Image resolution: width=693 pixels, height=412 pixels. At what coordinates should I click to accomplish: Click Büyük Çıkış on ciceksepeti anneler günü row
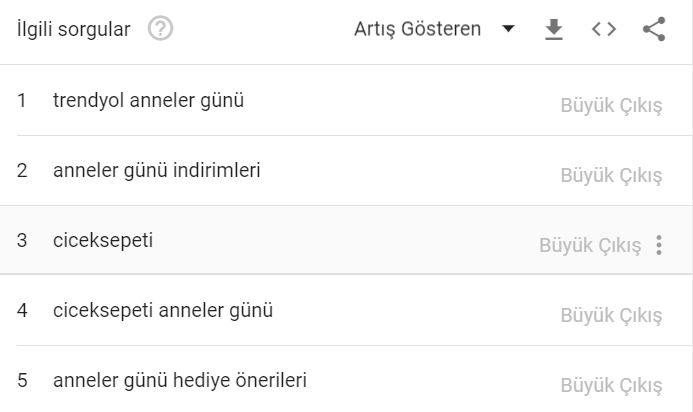coord(611,316)
